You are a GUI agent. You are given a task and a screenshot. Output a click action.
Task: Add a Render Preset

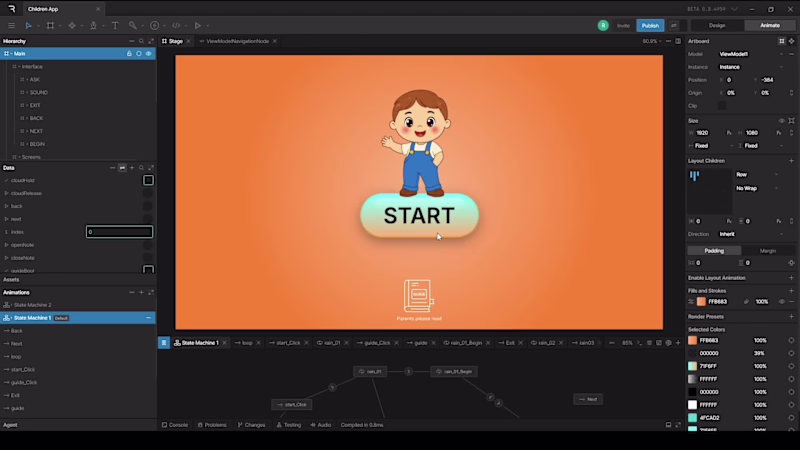coord(791,317)
